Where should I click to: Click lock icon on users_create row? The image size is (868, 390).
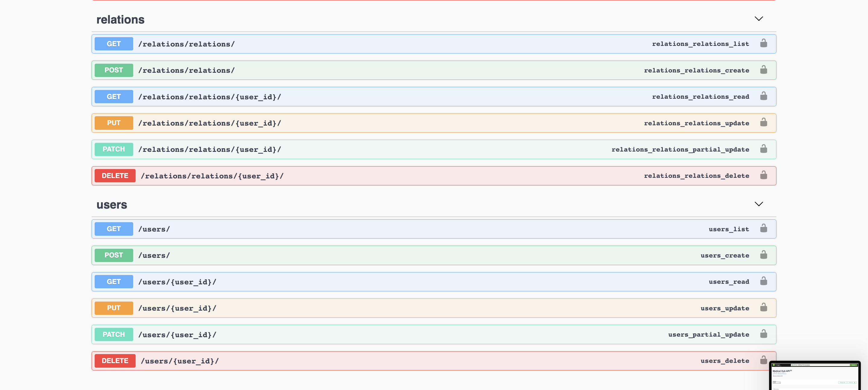tap(763, 255)
